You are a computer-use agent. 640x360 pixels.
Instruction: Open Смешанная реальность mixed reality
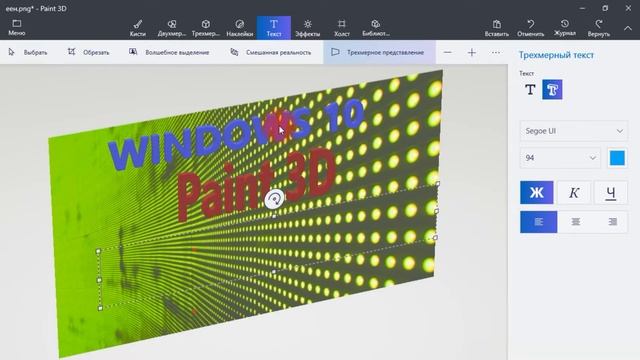tap(271, 52)
